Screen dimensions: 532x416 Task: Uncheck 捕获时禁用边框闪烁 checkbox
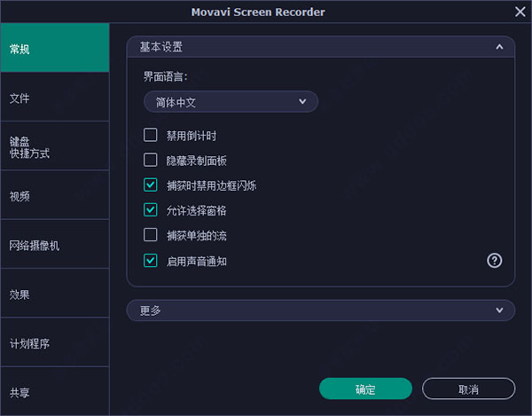[x=151, y=185]
